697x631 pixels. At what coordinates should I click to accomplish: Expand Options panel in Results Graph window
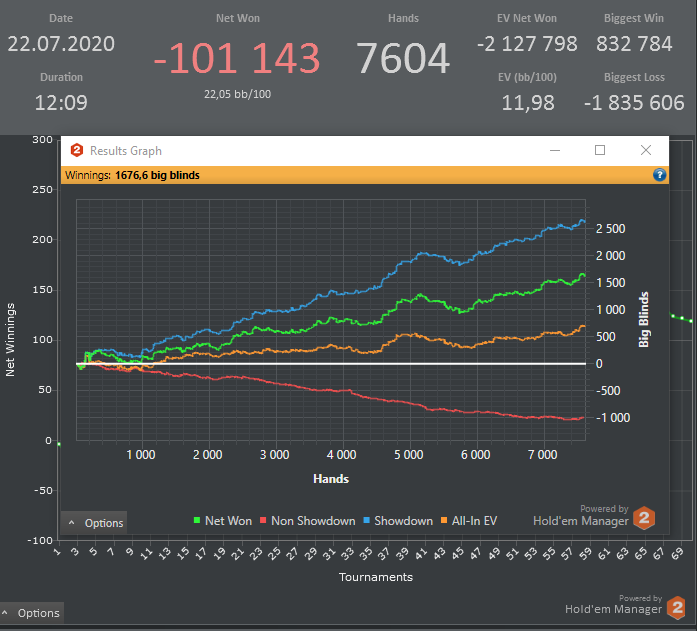[94, 523]
